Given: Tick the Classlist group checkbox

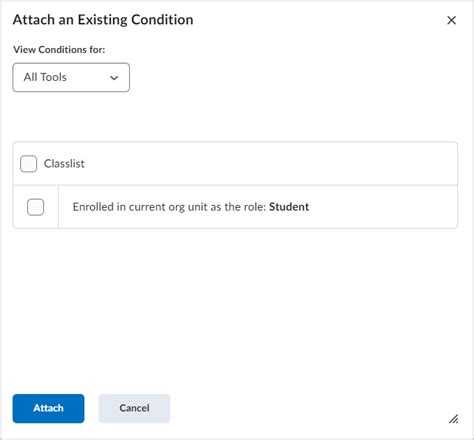Looking at the screenshot, I should pos(28,164).
